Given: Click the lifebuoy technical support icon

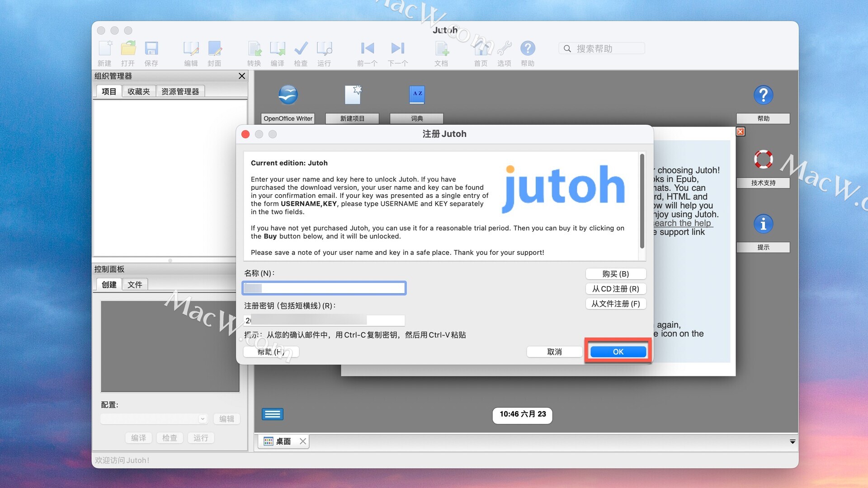Looking at the screenshot, I should click(763, 159).
